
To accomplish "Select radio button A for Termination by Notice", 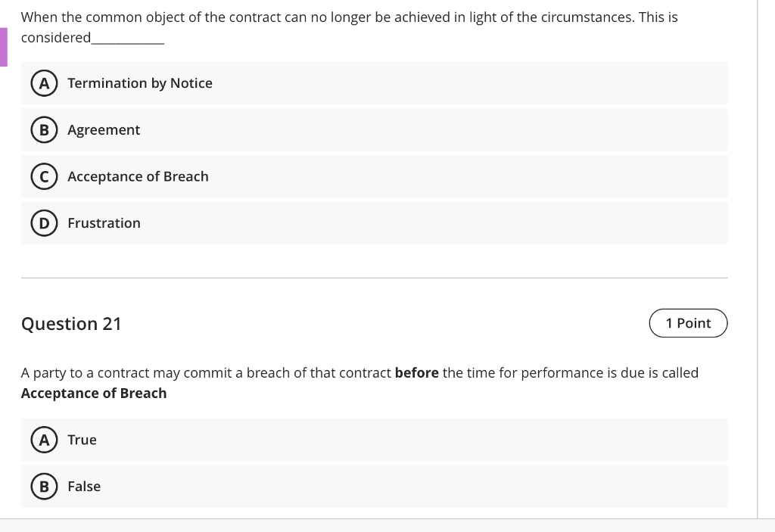I will 43,83.
